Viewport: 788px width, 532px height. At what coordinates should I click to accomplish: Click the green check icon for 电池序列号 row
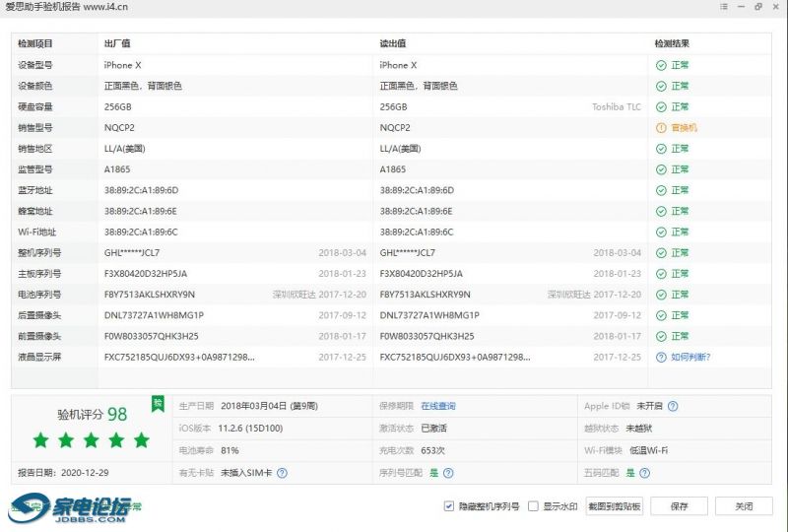(x=661, y=295)
